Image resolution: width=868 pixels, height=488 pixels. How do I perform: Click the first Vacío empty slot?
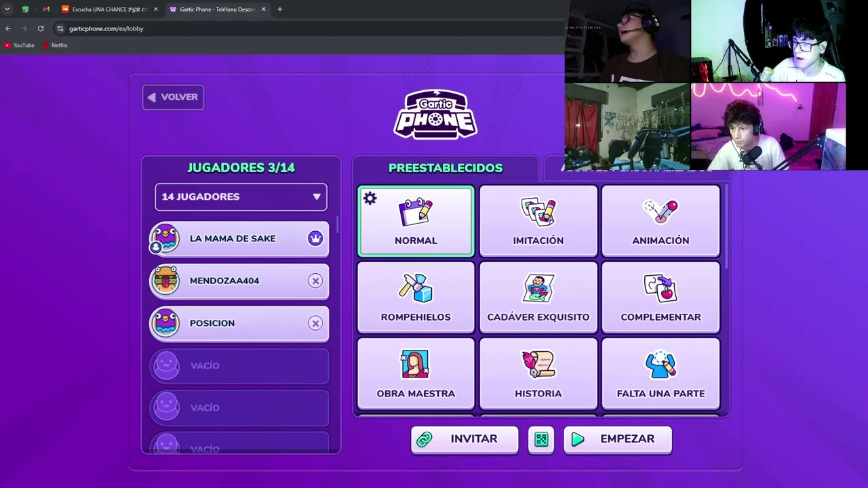point(239,365)
